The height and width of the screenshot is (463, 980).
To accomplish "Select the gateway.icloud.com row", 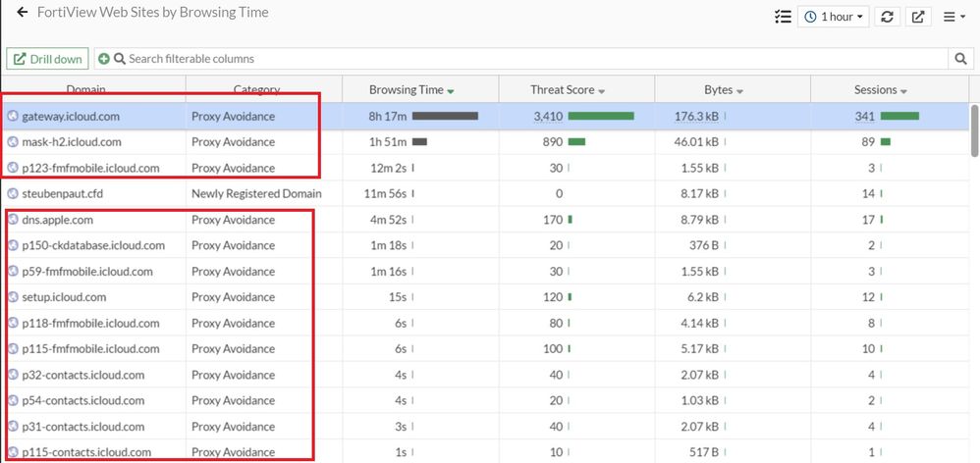I will click(x=484, y=116).
